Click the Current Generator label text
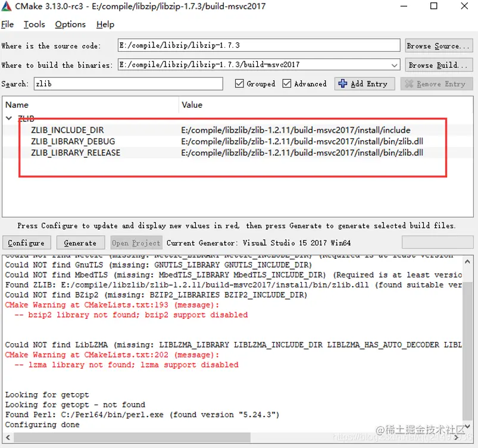 pos(258,243)
